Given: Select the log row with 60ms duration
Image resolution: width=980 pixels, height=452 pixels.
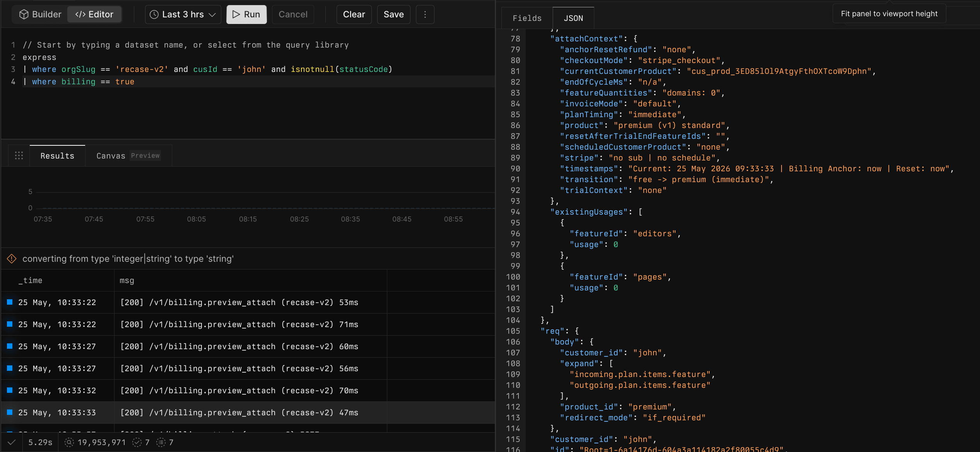Looking at the screenshot, I should 248,346.
